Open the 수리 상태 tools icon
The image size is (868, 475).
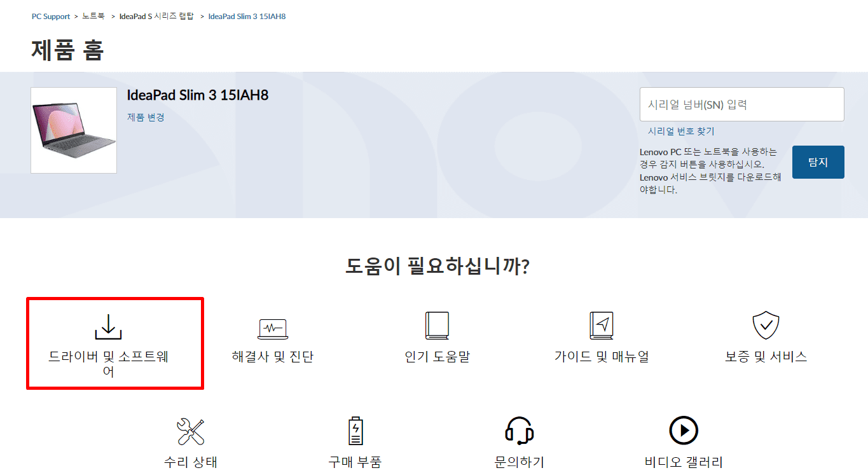coord(191,431)
